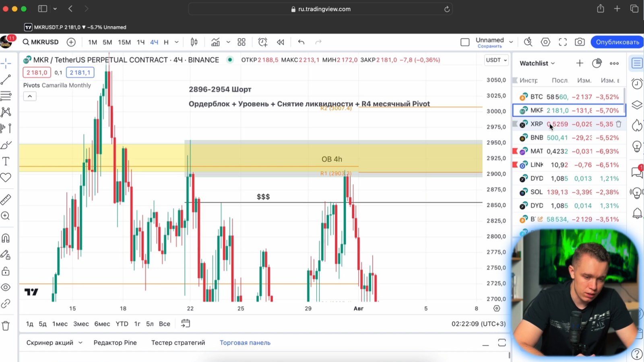The height and width of the screenshot is (362, 644).
Task: Select the crosshair cursor tool
Action: pyautogui.click(x=6, y=63)
